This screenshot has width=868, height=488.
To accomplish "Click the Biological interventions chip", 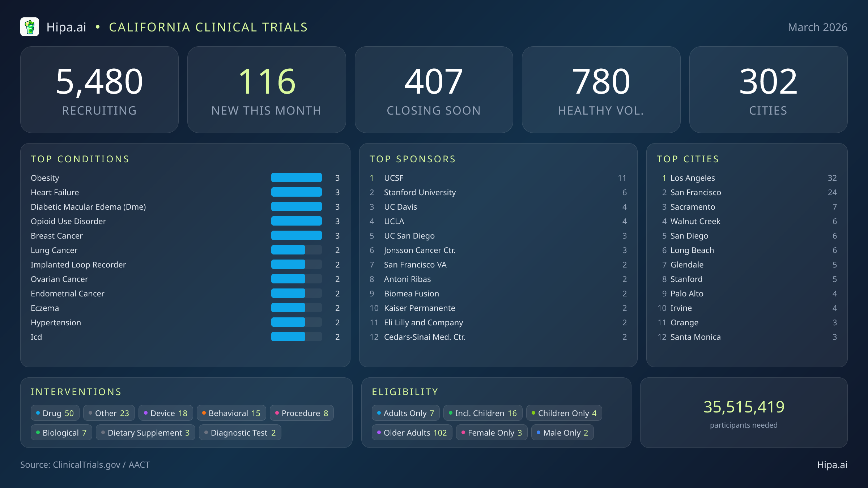I will pos(61,432).
